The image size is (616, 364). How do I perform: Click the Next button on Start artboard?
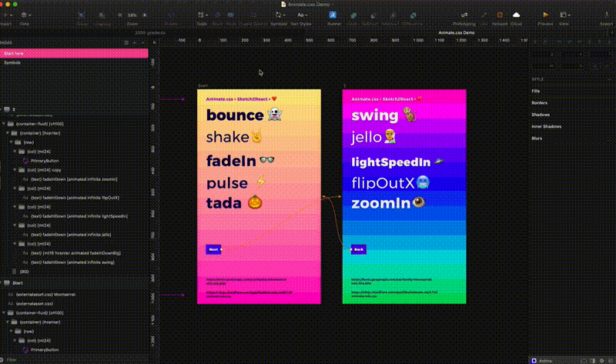tap(213, 249)
